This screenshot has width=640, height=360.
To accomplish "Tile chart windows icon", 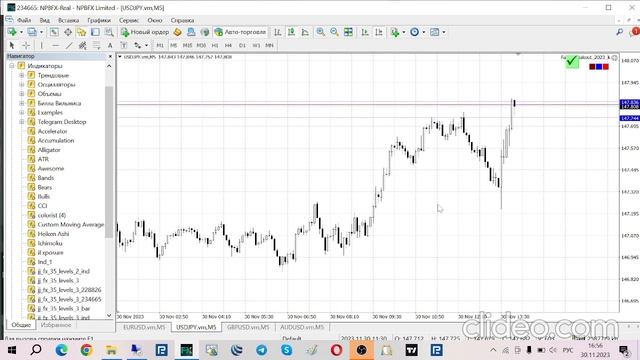I will coord(348,32).
